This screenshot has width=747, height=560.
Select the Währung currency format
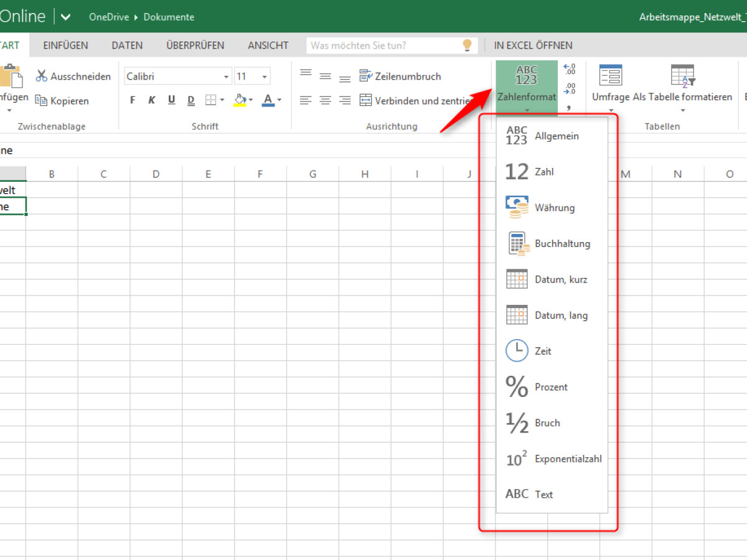click(x=554, y=208)
